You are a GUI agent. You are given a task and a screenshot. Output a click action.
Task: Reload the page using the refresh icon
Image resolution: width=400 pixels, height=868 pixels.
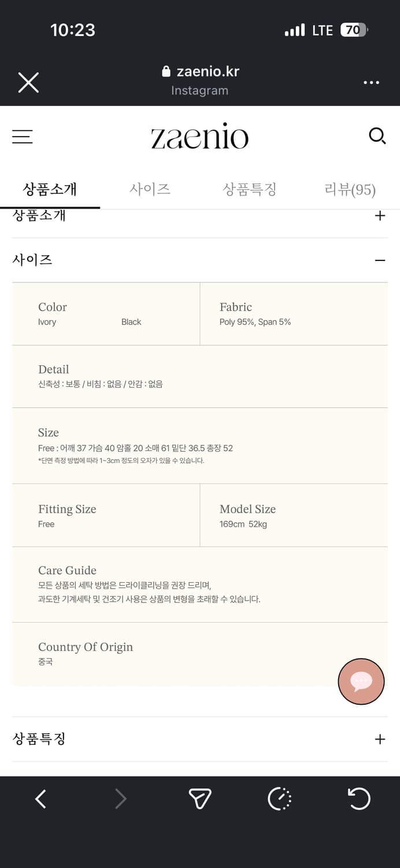tap(359, 799)
